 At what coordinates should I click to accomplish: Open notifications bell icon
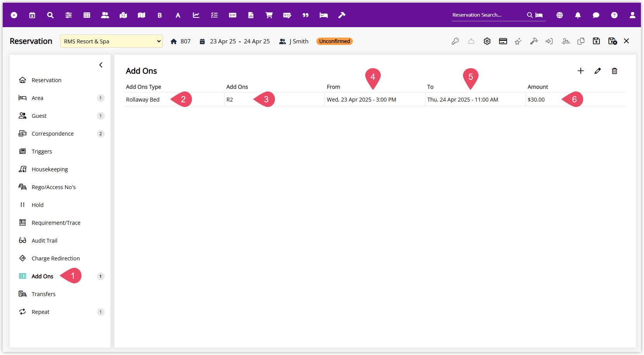click(578, 15)
